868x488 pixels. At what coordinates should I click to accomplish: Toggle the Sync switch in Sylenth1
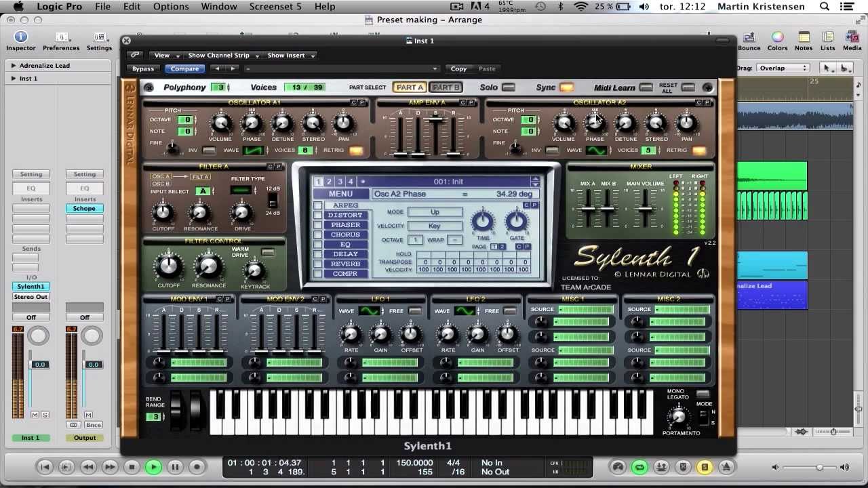(x=567, y=87)
